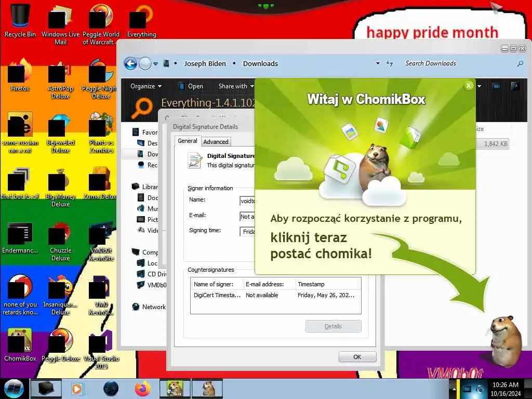Viewport: 532px width, 399px height.
Task: Open the Recycle Bin desktop icon
Action: click(x=20, y=20)
